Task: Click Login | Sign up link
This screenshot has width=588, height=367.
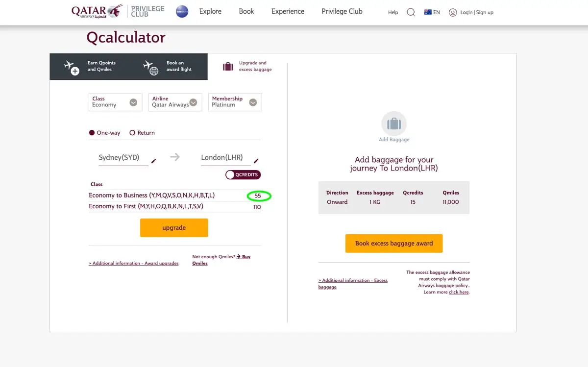Action: pyautogui.click(x=477, y=12)
